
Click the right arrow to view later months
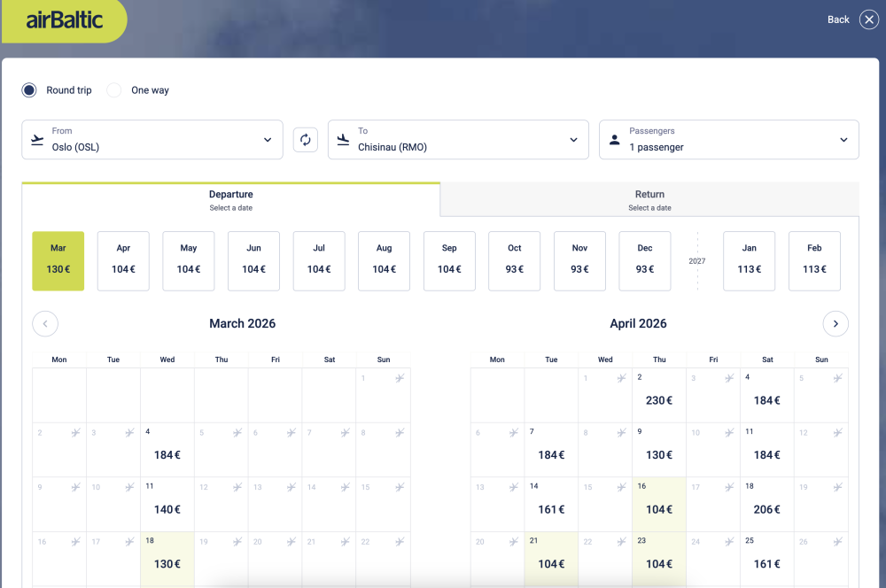pos(835,323)
